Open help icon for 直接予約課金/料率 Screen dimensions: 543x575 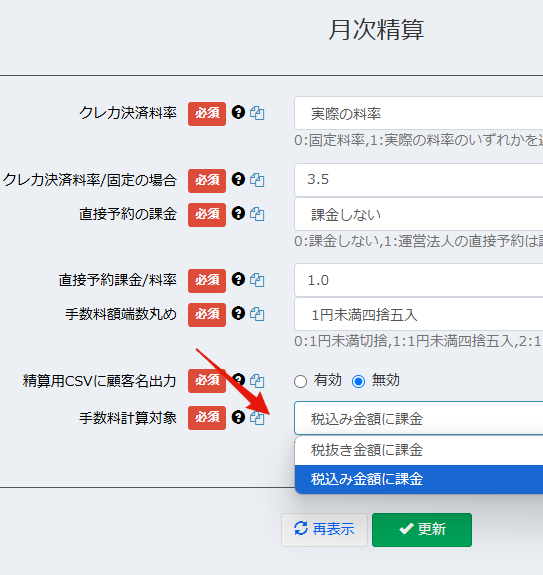238,279
